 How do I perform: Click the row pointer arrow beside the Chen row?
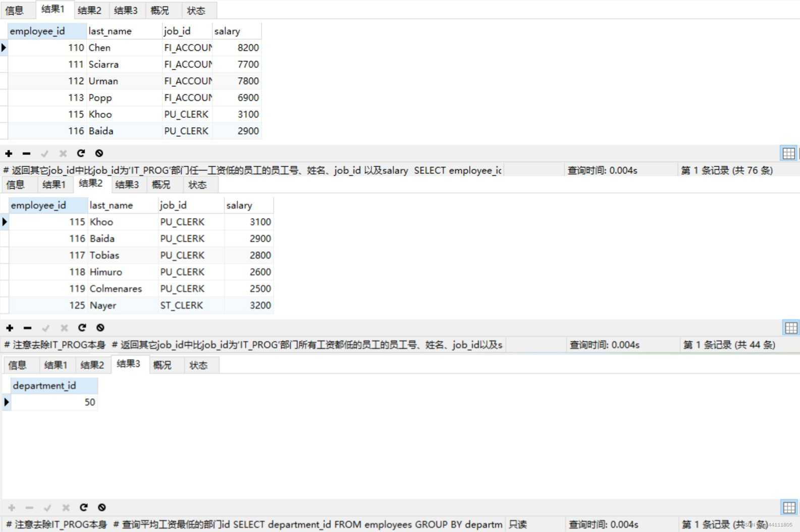[x=4, y=47]
